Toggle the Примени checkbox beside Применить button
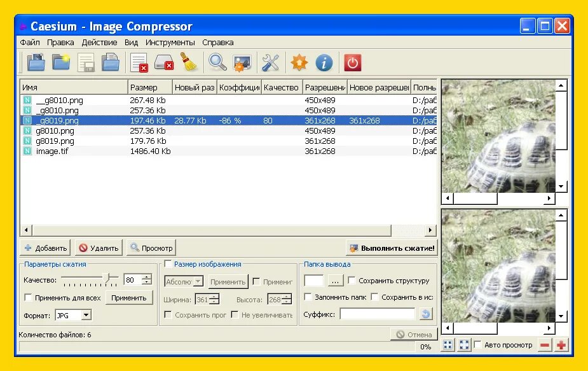 257,281
